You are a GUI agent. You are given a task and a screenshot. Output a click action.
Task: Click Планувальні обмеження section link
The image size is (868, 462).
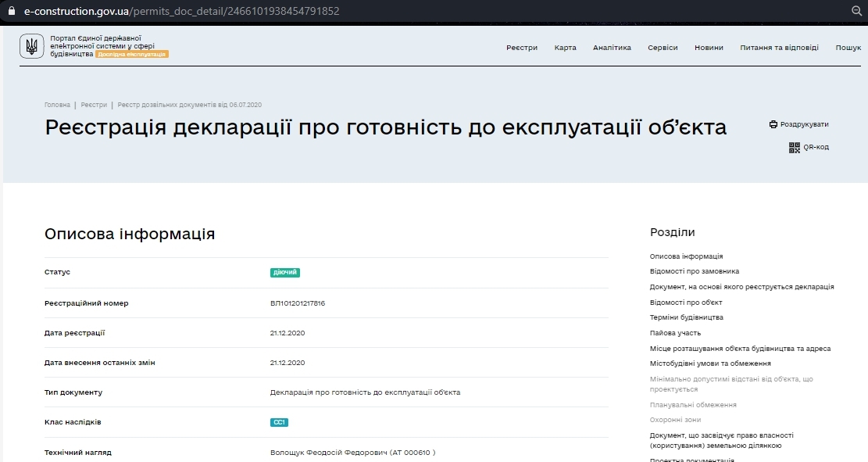693,404
